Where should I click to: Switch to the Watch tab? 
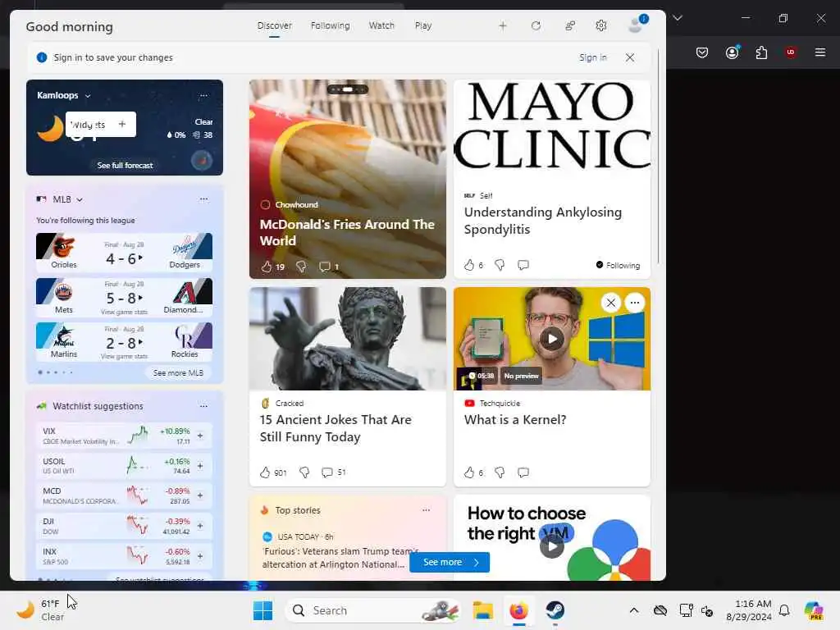click(x=381, y=25)
